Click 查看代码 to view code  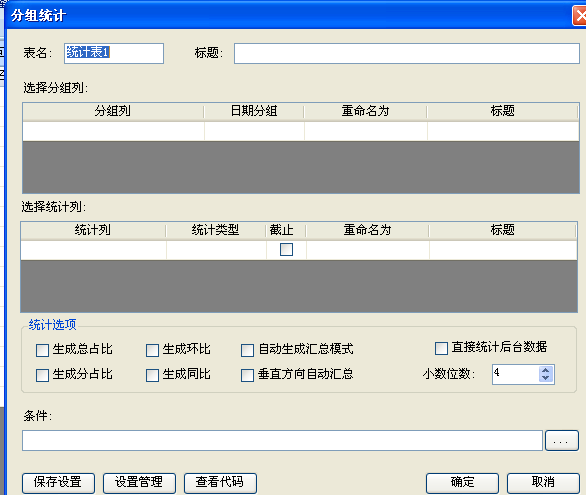tap(220, 483)
